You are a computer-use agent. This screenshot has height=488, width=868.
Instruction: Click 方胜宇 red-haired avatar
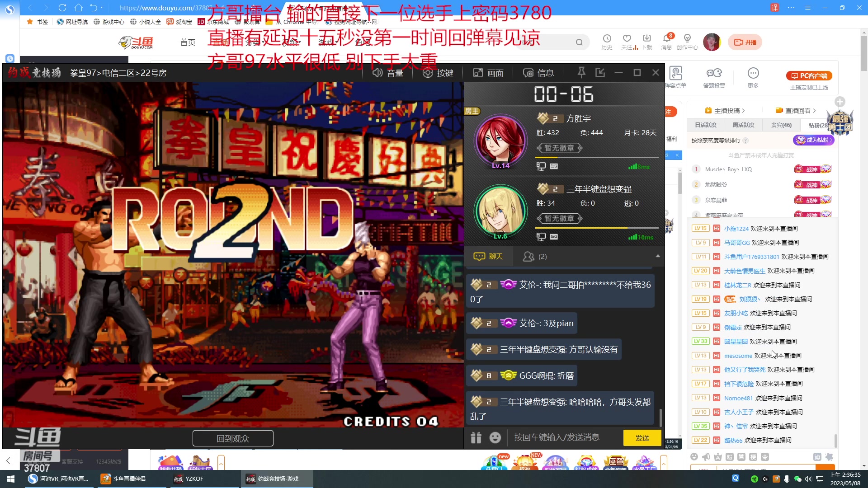pyautogui.click(x=500, y=140)
